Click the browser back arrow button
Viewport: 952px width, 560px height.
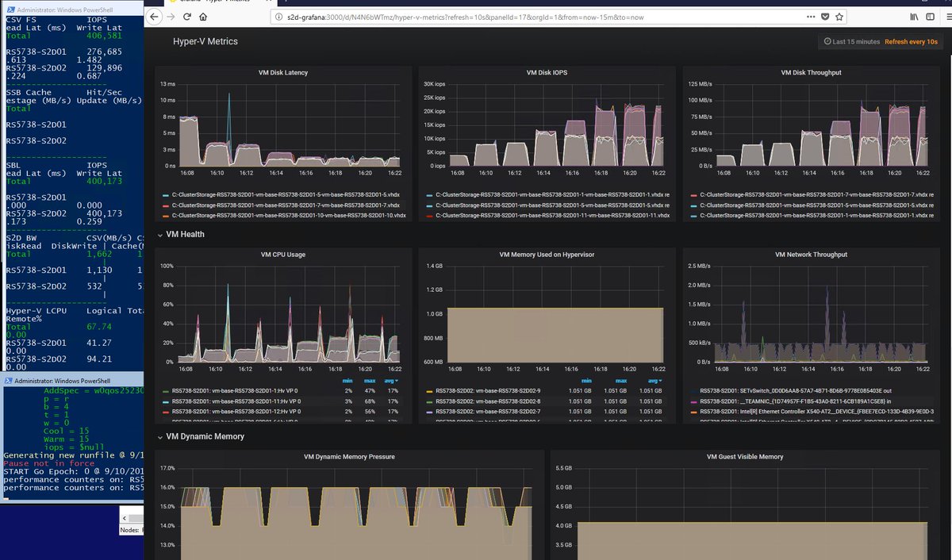pyautogui.click(x=155, y=17)
